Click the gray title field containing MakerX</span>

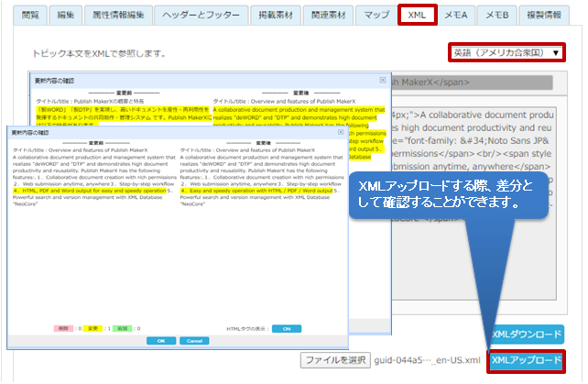tap(472, 82)
